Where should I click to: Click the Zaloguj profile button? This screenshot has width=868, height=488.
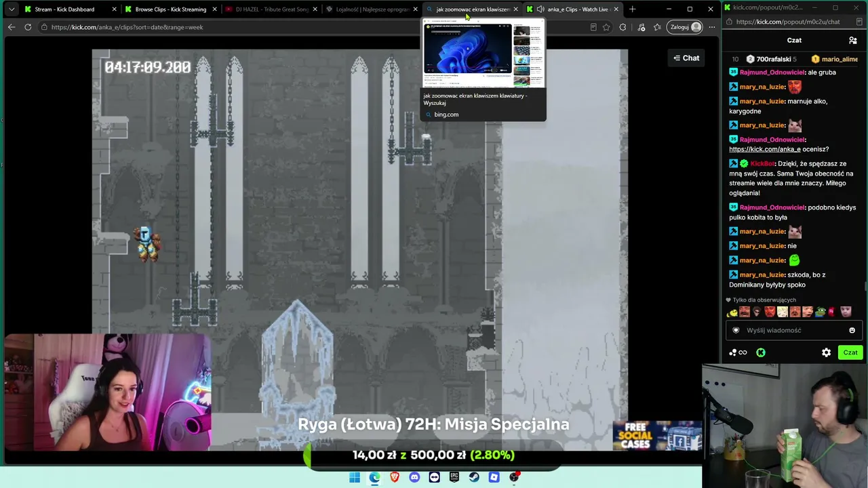(686, 27)
